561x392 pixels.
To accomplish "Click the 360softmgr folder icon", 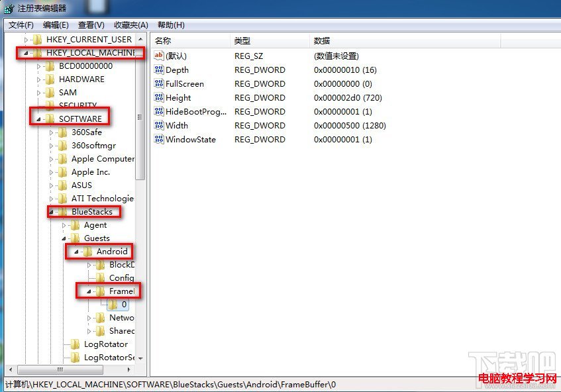I will 63,146.
